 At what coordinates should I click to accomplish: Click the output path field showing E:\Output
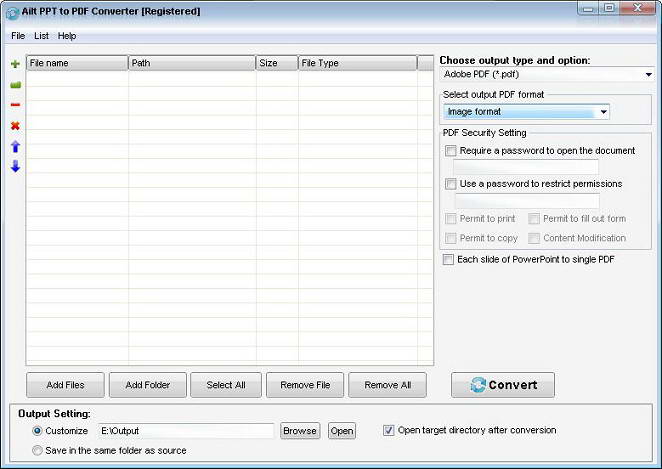(x=185, y=431)
